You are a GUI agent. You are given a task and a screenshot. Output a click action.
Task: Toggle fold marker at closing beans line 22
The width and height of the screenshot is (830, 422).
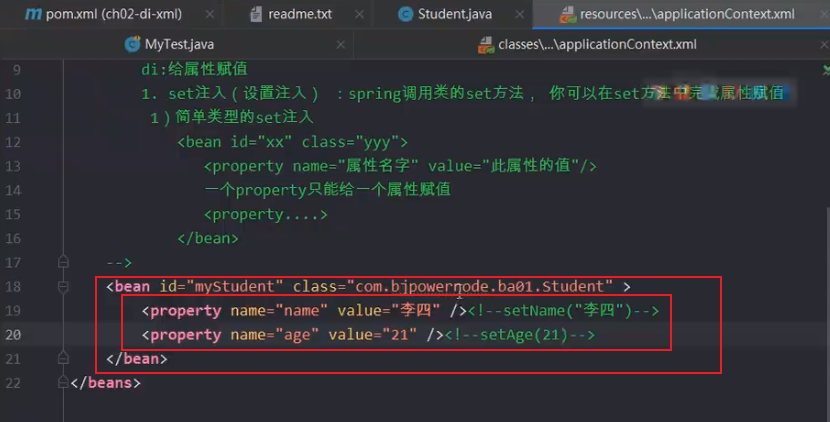[63, 382]
